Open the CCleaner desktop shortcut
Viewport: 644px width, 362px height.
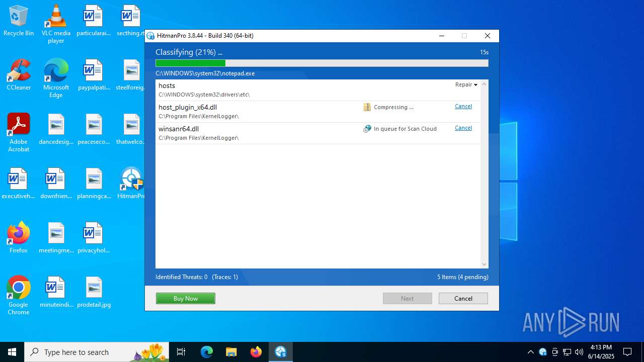point(19,75)
